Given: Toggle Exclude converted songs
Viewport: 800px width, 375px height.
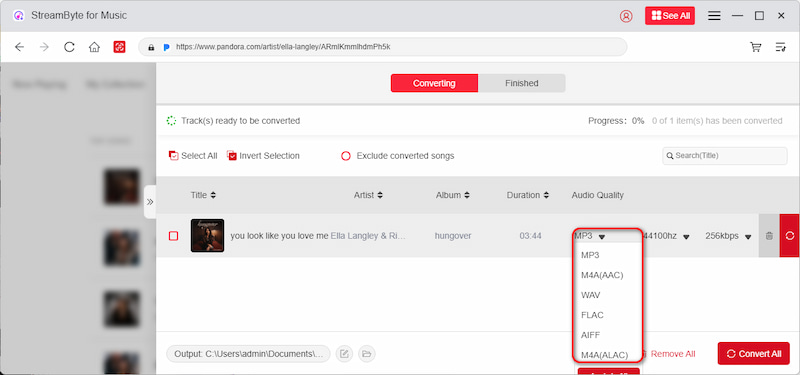Looking at the screenshot, I should point(397,156).
